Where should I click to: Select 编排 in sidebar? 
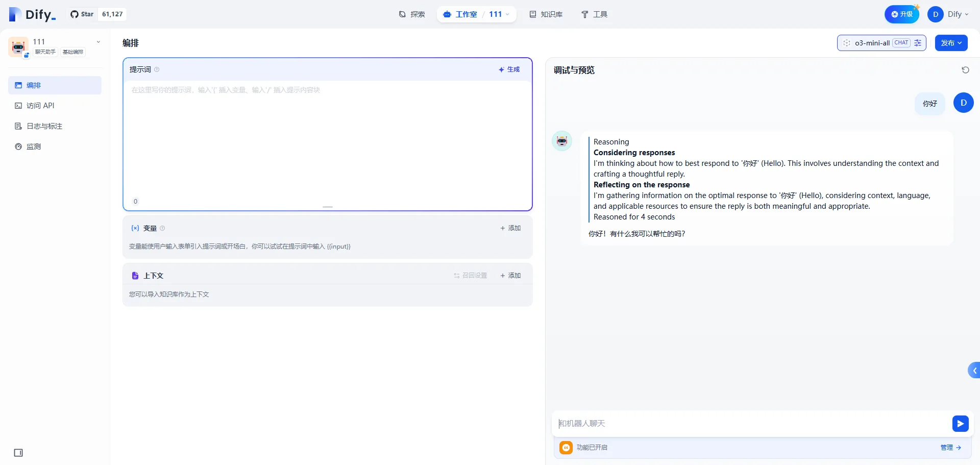coord(55,85)
